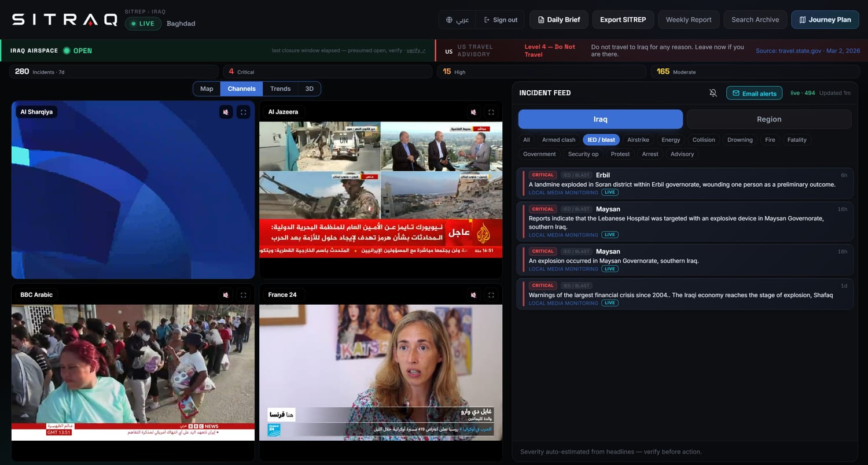The width and height of the screenshot is (868, 465).
Task: Click the 165 Moderate stat card
Action: [755, 72]
